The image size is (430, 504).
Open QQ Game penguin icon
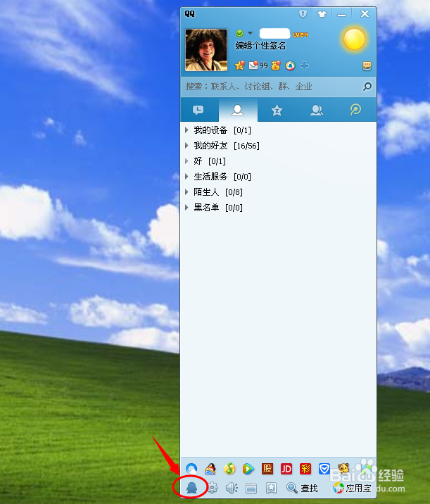(x=210, y=469)
